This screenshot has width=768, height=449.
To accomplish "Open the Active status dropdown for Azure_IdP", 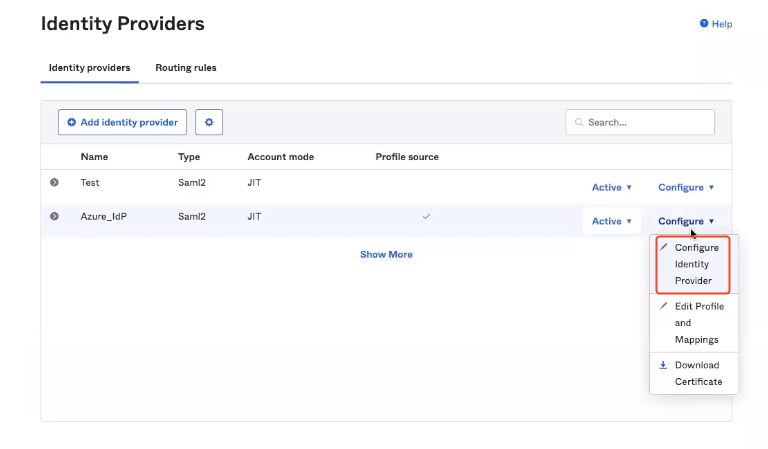I will coord(612,221).
